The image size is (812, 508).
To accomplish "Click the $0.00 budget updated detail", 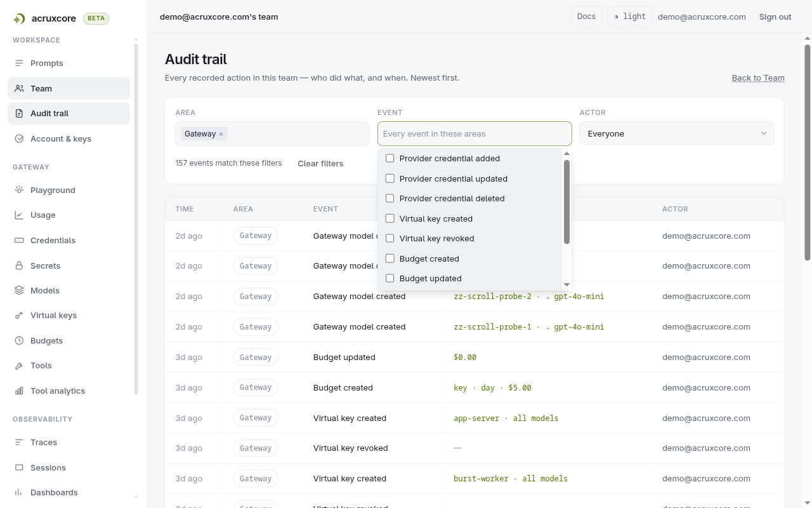I will click(x=465, y=357).
